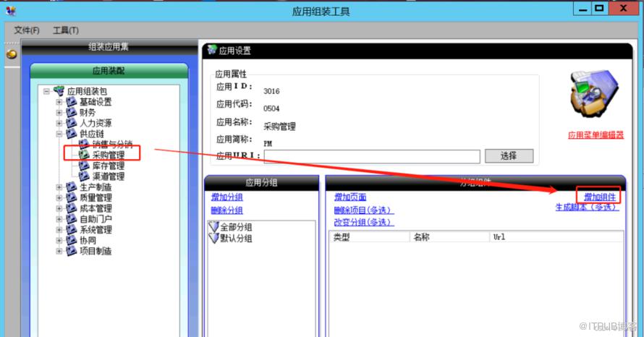Collapse the 供应链 tree node
644x337 pixels.
(x=59, y=134)
